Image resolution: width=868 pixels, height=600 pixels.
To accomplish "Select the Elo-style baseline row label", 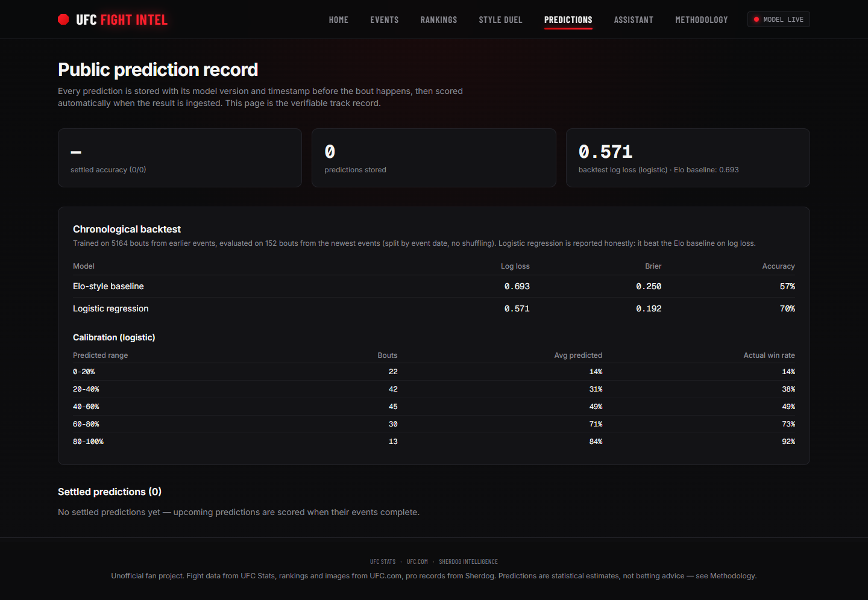I will (x=108, y=286).
